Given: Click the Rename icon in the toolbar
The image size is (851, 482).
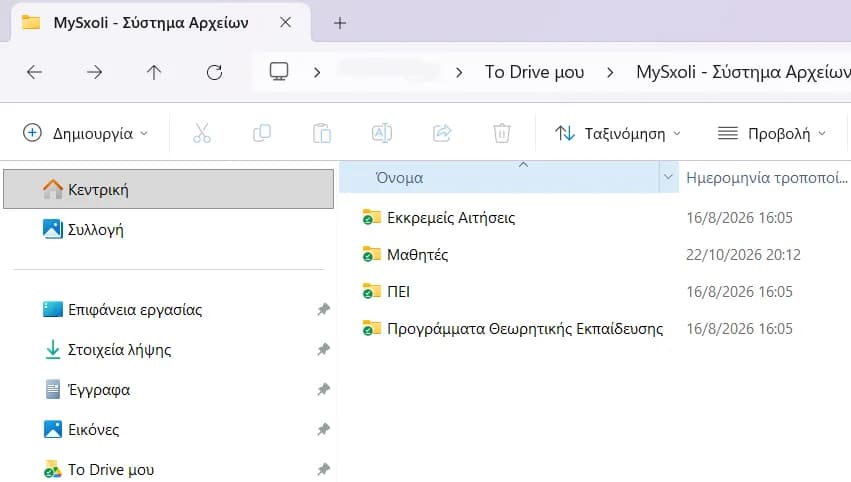Looking at the screenshot, I should (382, 133).
